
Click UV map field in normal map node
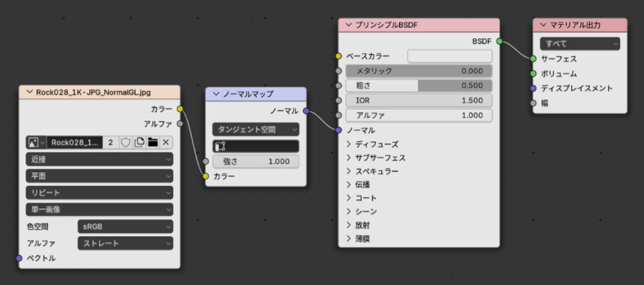coord(255,146)
